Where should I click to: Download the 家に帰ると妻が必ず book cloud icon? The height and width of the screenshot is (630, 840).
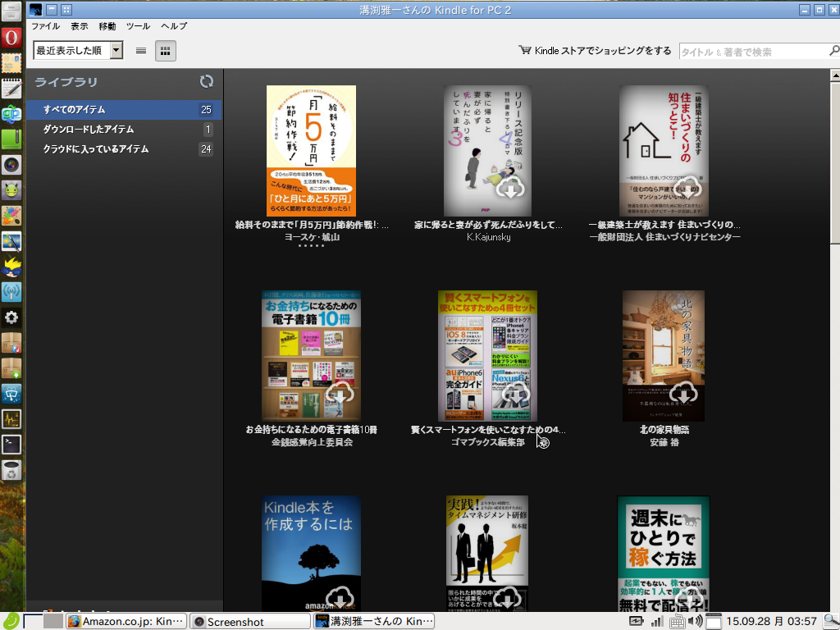[x=510, y=188]
